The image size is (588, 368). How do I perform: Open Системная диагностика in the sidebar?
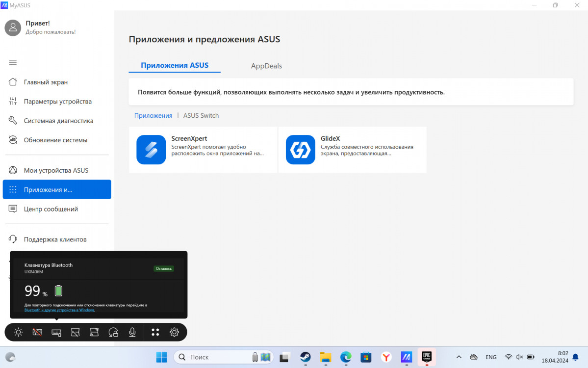click(x=57, y=120)
